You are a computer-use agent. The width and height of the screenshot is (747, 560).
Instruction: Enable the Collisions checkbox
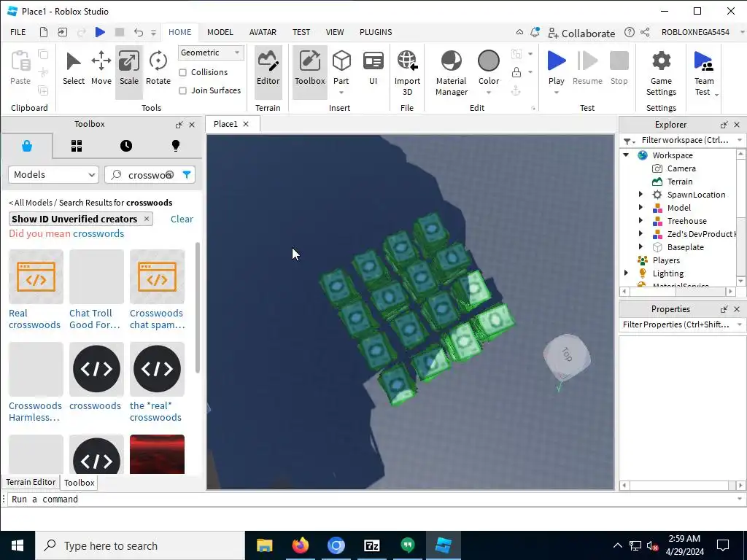182,72
